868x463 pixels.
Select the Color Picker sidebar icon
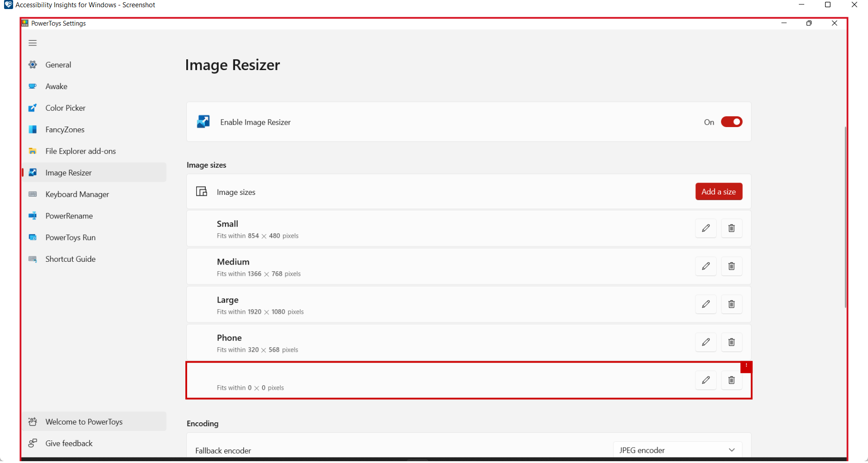[33, 108]
